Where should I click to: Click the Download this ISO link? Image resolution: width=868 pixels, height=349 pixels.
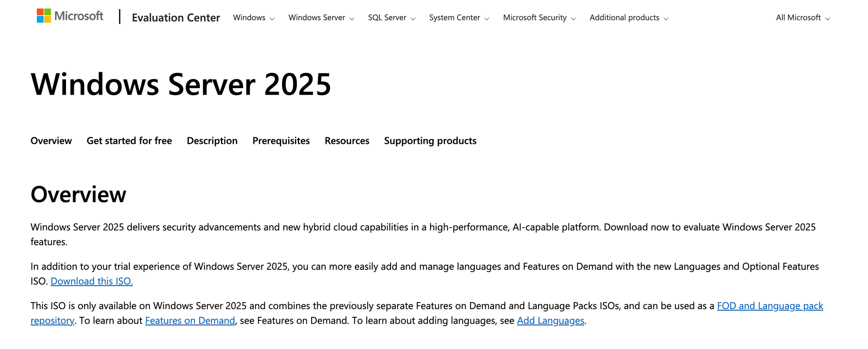(92, 281)
